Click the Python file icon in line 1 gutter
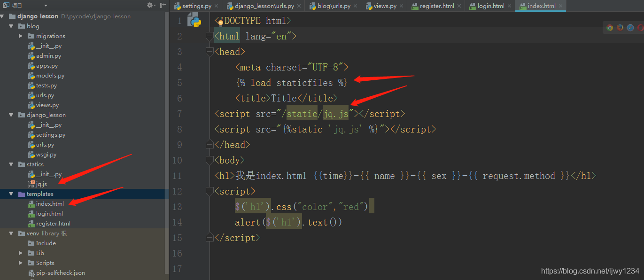The image size is (644, 280). 194,20
